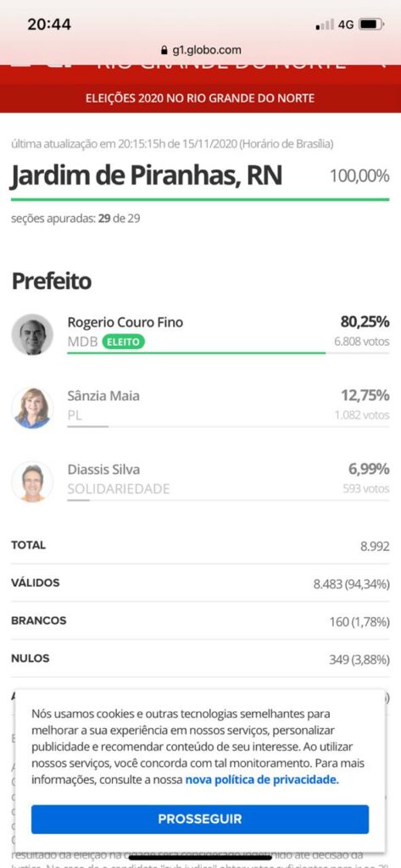401x868 pixels.
Task: Open the nova política de privacidade link
Action: pos(262,780)
